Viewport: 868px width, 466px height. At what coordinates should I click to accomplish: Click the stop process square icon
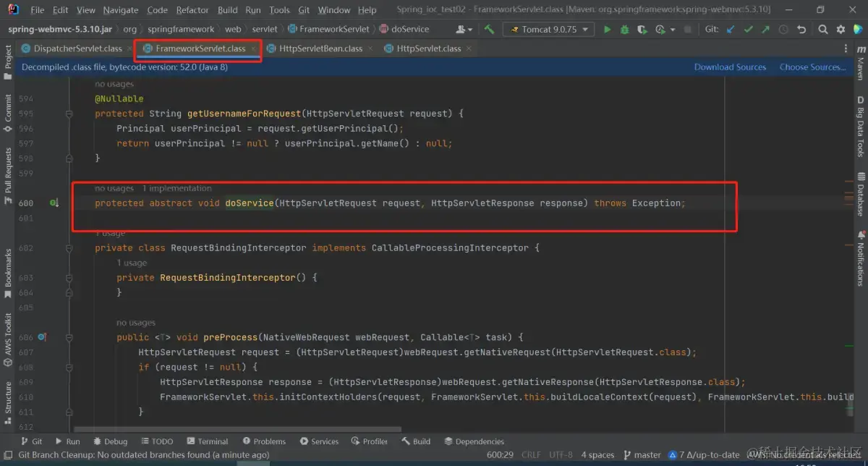click(x=687, y=30)
